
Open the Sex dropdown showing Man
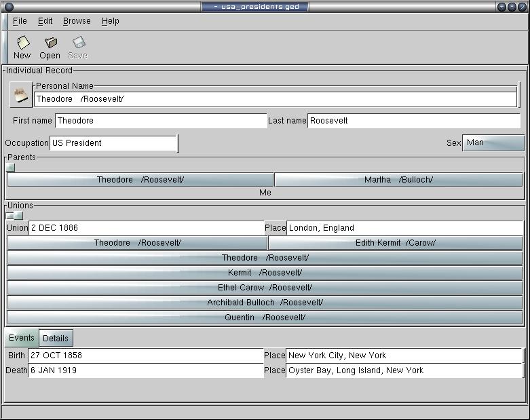pyautogui.click(x=493, y=143)
